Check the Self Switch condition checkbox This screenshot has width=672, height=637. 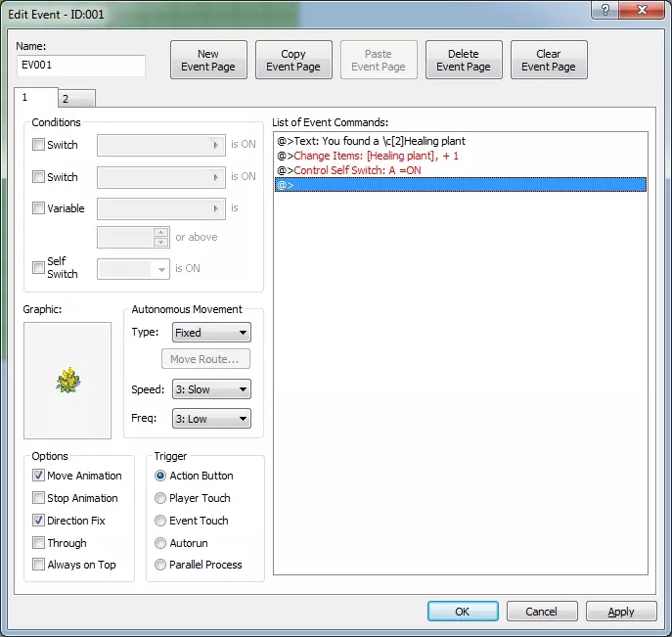(x=38, y=267)
